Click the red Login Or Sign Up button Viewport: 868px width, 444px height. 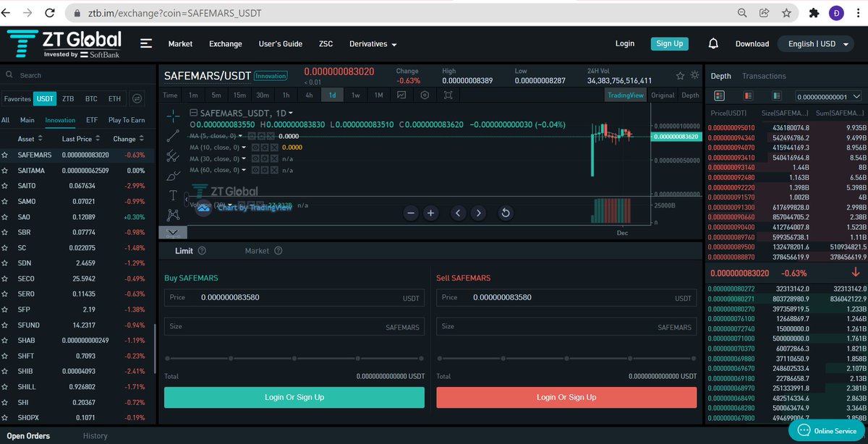(x=566, y=397)
